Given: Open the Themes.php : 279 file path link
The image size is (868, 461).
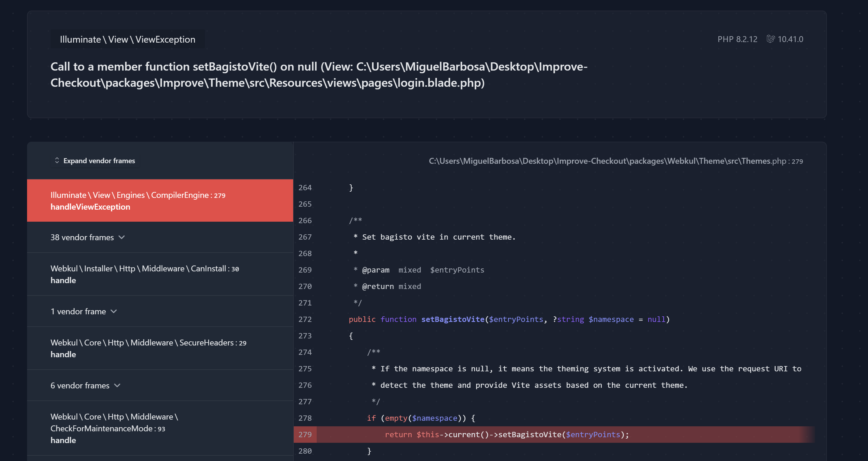Looking at the screenshot, I should [x=616, y=161].
